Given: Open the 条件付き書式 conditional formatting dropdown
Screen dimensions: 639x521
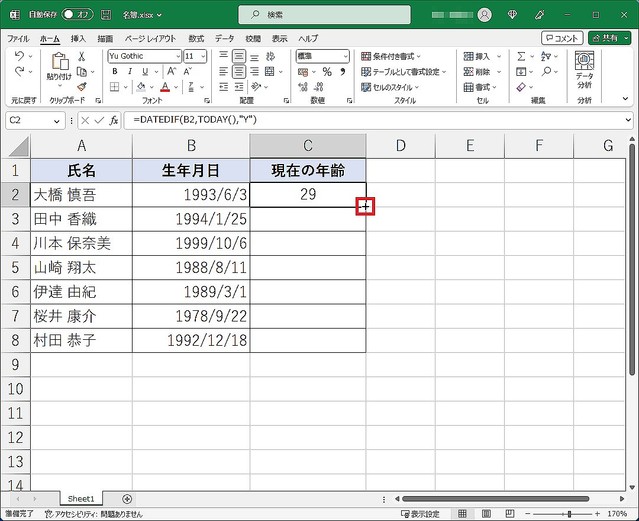Looking at the screenshot, I should 404,57.
